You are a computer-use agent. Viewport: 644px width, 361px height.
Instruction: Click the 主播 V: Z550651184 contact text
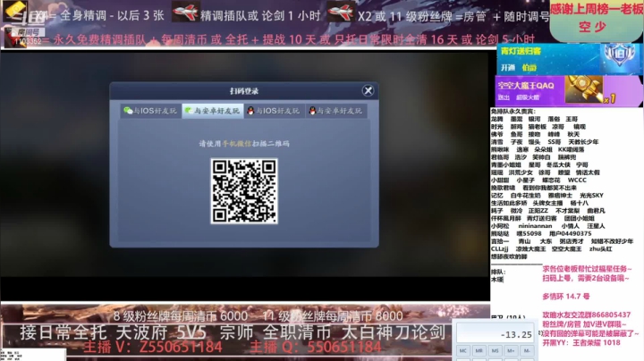tap(153, 348)
